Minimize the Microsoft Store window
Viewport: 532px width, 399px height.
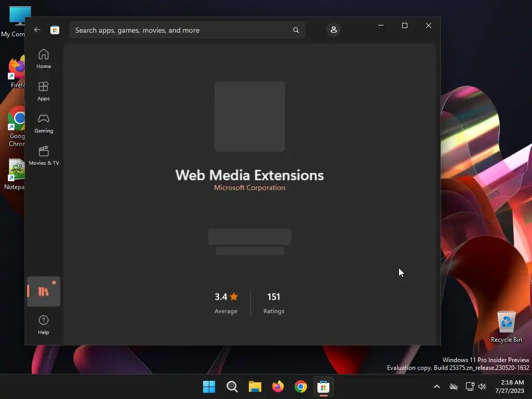tap(381, 25)
